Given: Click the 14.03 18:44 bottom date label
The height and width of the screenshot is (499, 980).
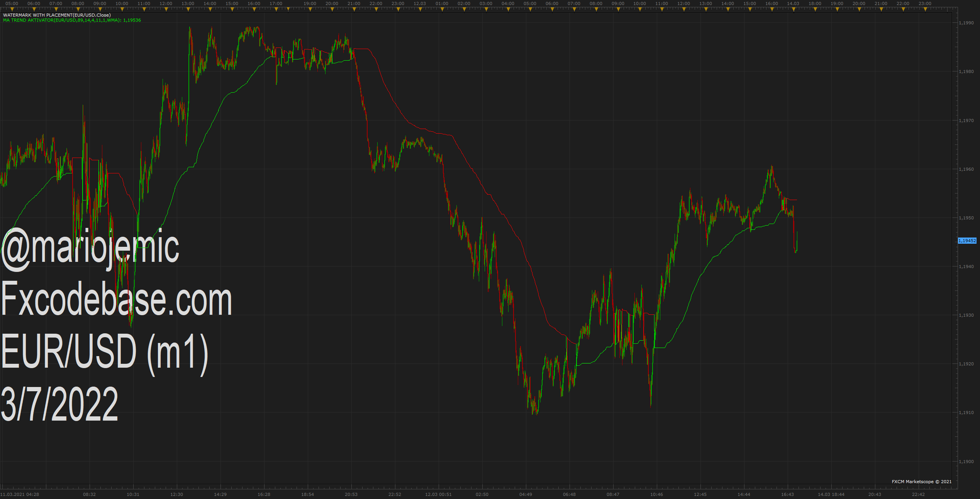Looking at the screenshot, I should 831,494.
